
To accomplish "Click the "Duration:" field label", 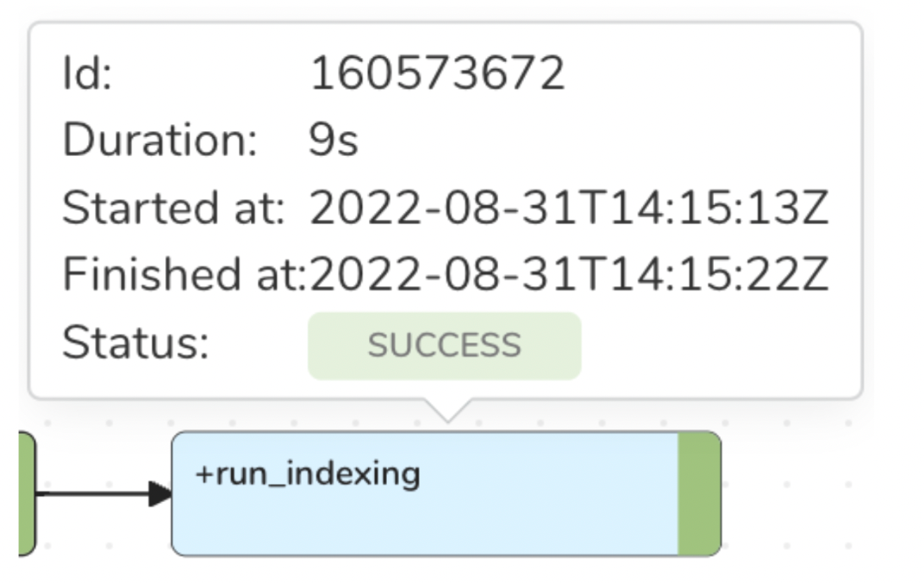I will point(160,141).
